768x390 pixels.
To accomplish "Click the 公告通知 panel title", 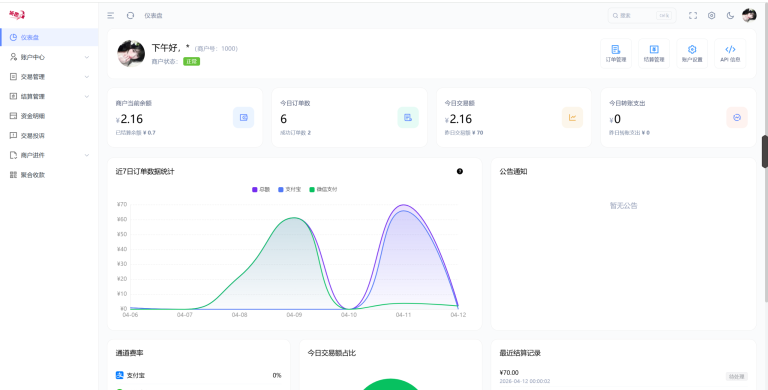I will point(513,171).
